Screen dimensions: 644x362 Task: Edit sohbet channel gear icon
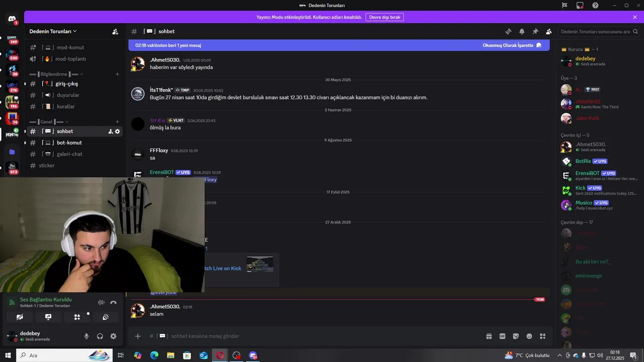tap(117, 131)
